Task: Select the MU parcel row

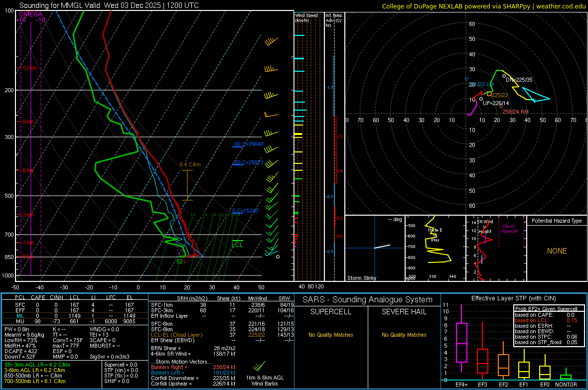Action: (74, 321)
